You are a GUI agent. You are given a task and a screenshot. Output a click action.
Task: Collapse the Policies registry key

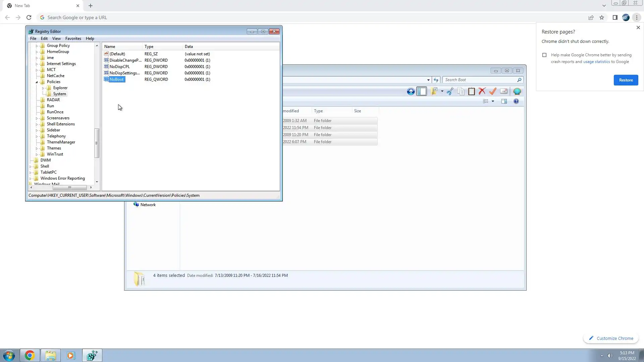pos(37,82)
